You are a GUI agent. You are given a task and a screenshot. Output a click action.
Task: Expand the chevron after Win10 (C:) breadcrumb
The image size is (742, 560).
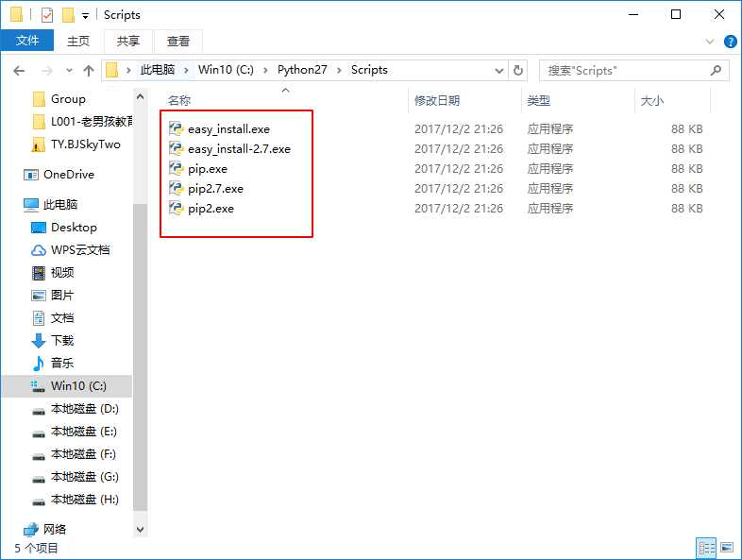tap(265, 70)
